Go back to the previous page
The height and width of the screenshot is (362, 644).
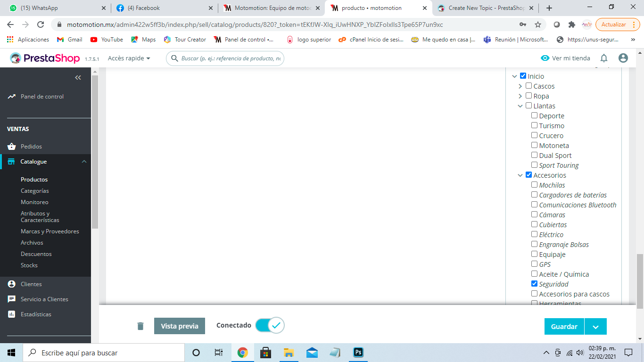tap(10, 25)
